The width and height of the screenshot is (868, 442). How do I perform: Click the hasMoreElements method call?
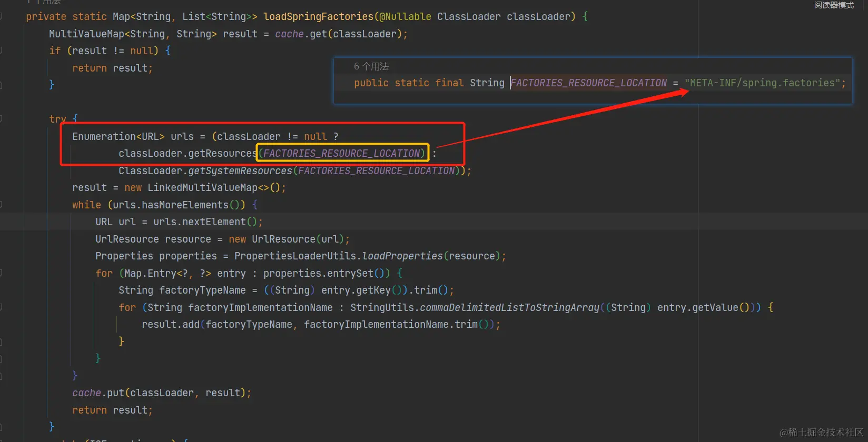(x=185, y=205)
